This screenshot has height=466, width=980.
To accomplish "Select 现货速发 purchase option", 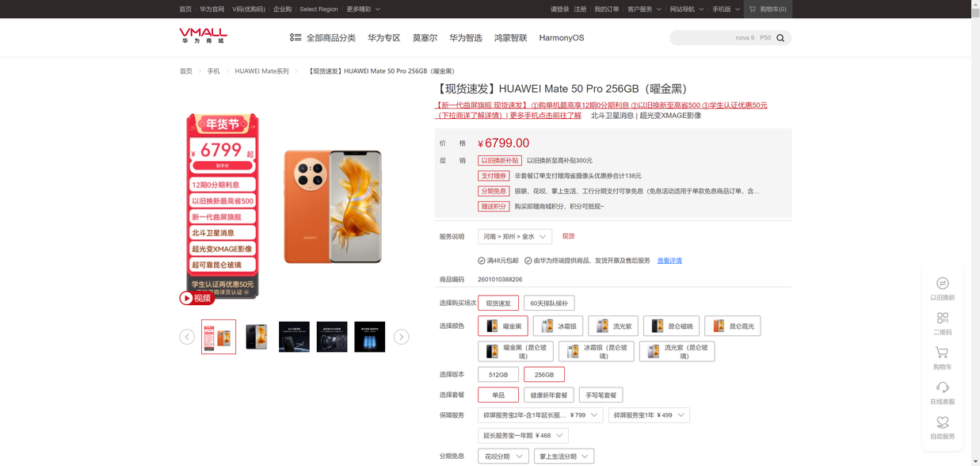I will pos(498,304).
